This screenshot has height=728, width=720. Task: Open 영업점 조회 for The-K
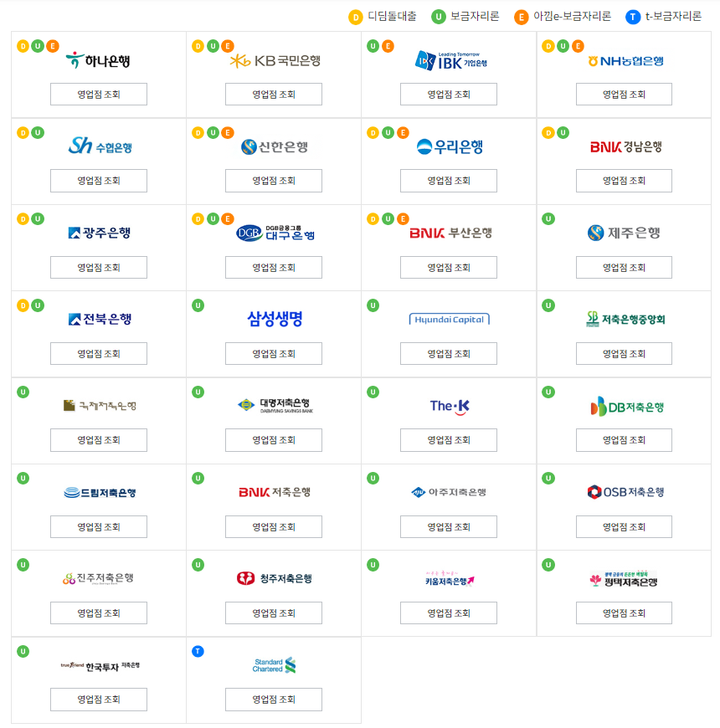click(449, 440)
